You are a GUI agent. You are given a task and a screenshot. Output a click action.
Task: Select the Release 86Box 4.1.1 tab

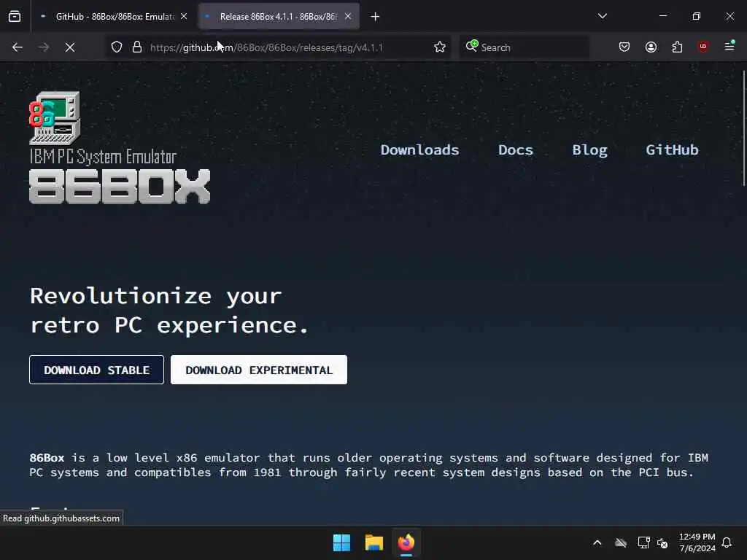click(279, 17)
